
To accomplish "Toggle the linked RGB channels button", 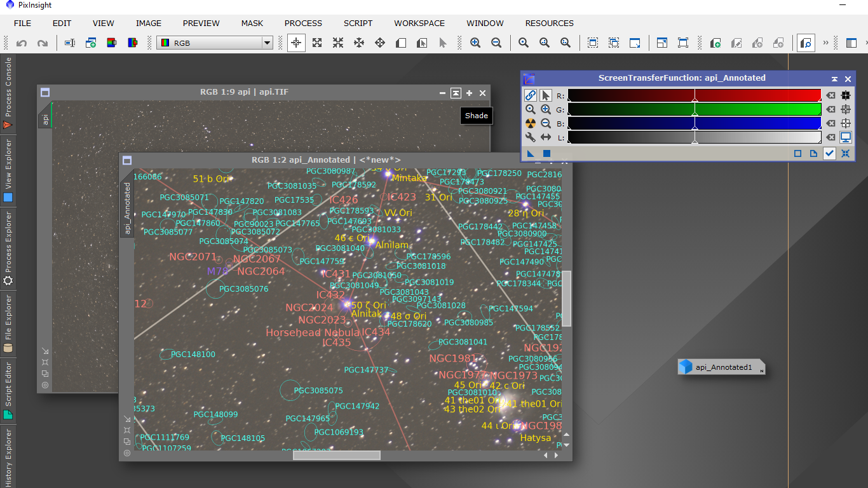I will click(530, 95).
